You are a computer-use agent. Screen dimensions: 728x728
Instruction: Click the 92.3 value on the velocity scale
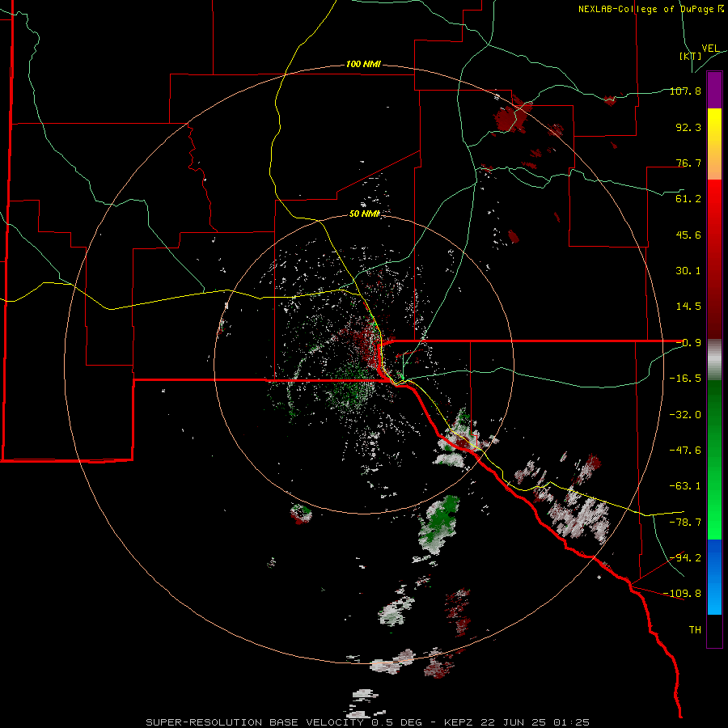(688, 127)
